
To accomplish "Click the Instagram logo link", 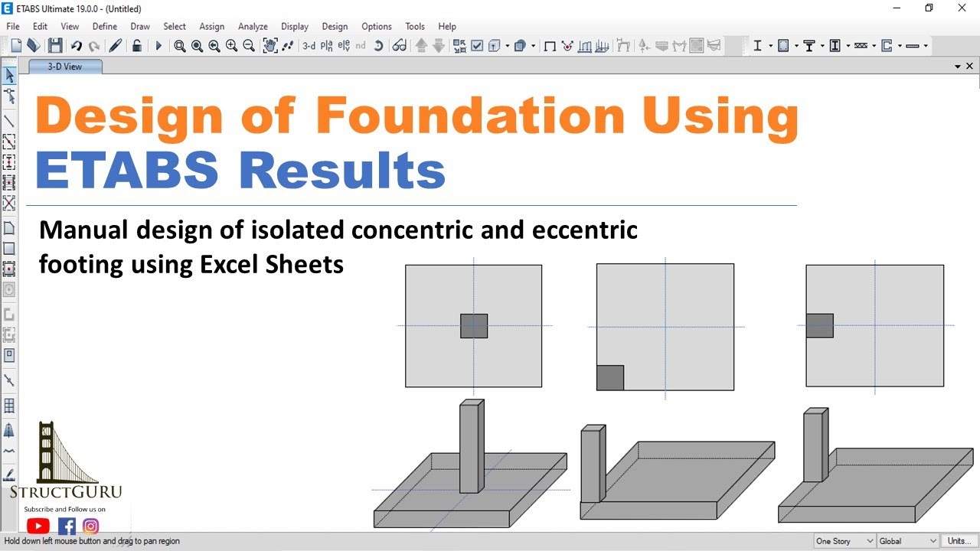I will pos(91,527).
